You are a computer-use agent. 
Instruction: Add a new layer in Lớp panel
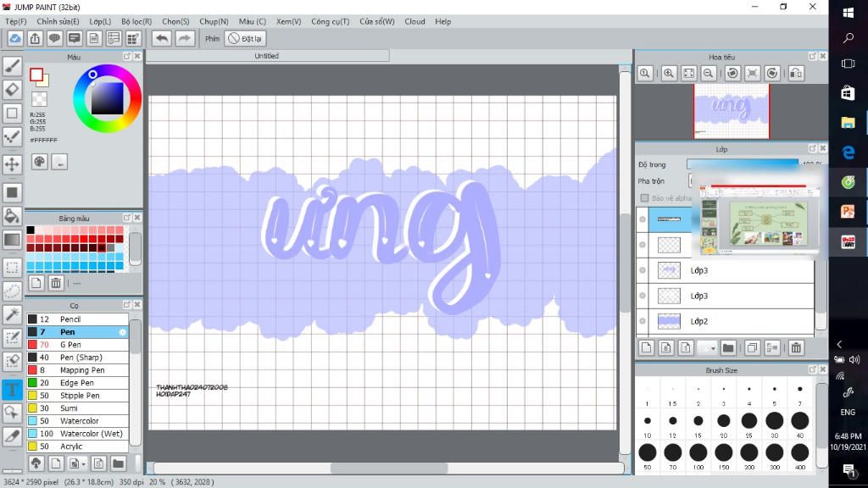point(646,348)
